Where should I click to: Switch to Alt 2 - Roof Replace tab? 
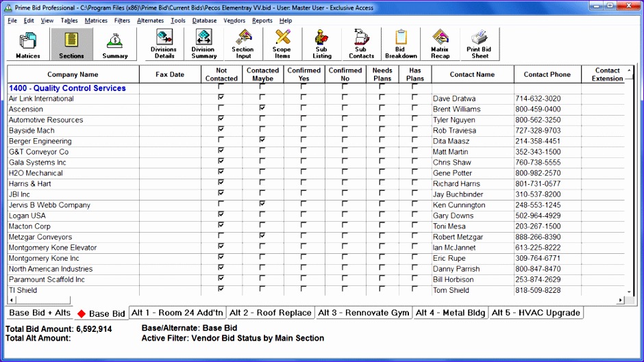(271, 313)
